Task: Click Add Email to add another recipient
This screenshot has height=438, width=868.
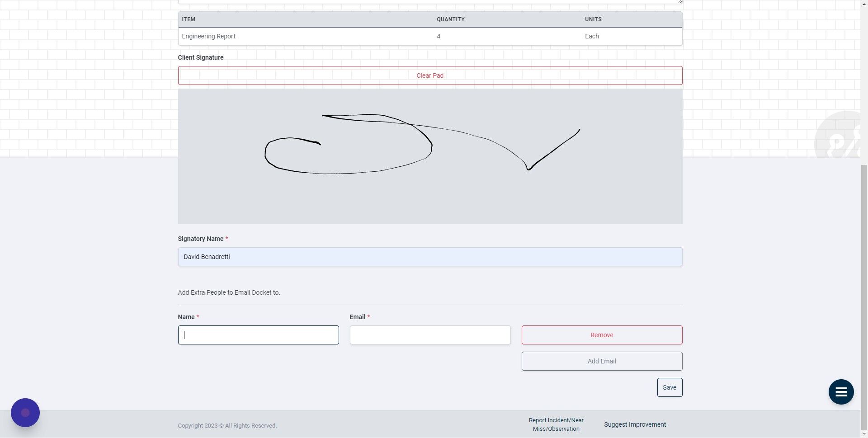Action: pyautogui.click(x=601, y=361)
